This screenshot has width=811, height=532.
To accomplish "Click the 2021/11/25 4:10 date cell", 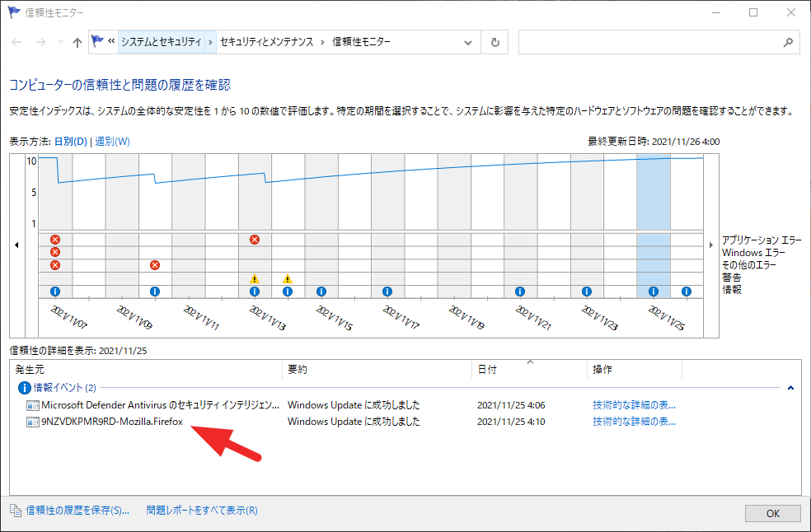I will tap(511, 422).
